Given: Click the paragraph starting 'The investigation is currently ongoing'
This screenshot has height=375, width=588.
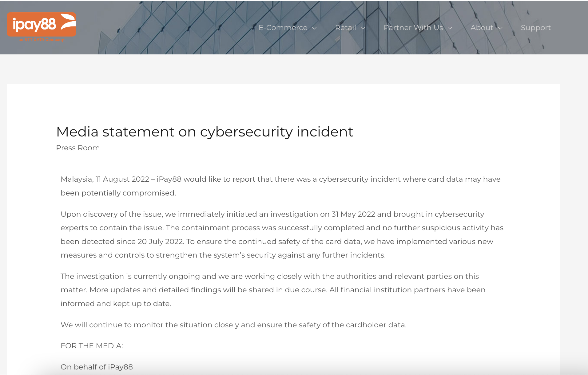Looking at the screenshot, I should 273,290.
